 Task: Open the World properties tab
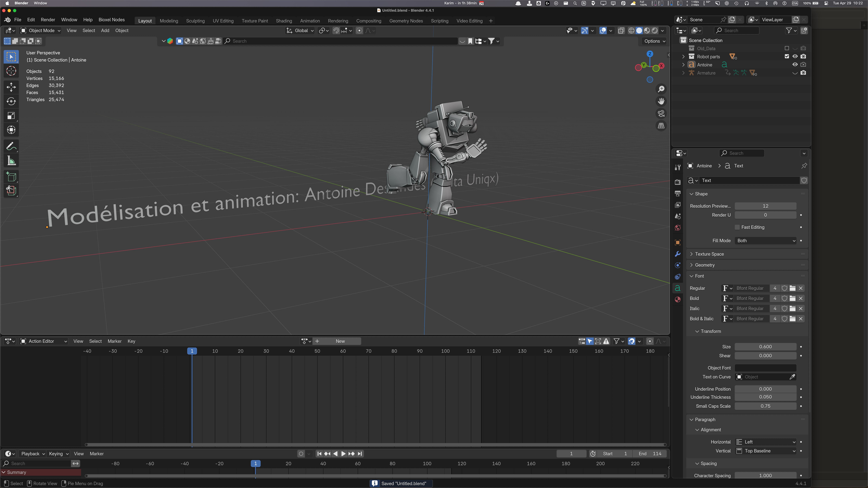pyautogui.click(x=678, y=228)
